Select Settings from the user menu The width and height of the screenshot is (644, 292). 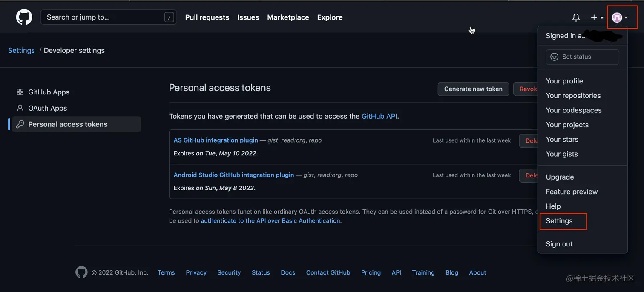[559, 221]
